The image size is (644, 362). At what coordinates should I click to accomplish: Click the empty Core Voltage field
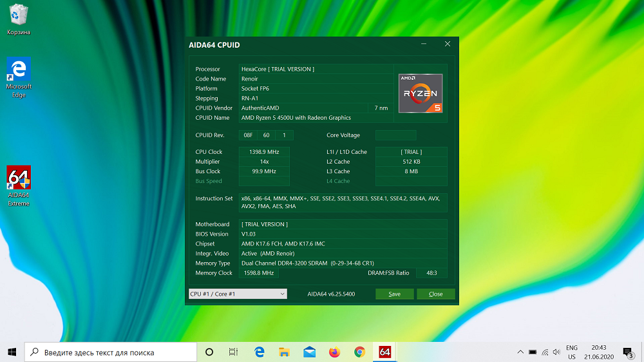[396, 135]
